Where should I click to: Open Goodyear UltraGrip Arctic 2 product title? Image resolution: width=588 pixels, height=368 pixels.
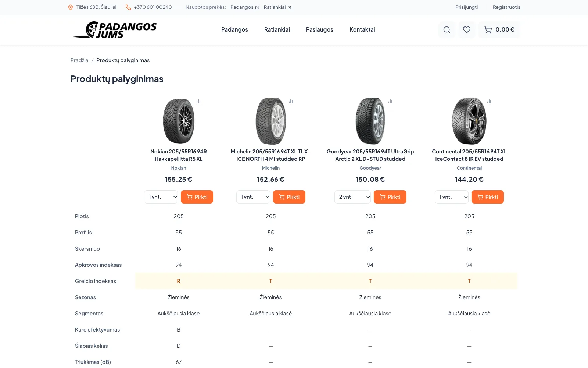click(x=370, y=155)
